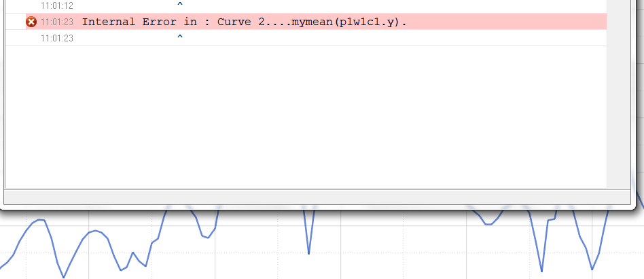Image resolution: width=644 pixels, height=279 pixels.
Task: Click the first rounded peak on the curve's left
Action: pyautogui.click(x=40, y=220)
